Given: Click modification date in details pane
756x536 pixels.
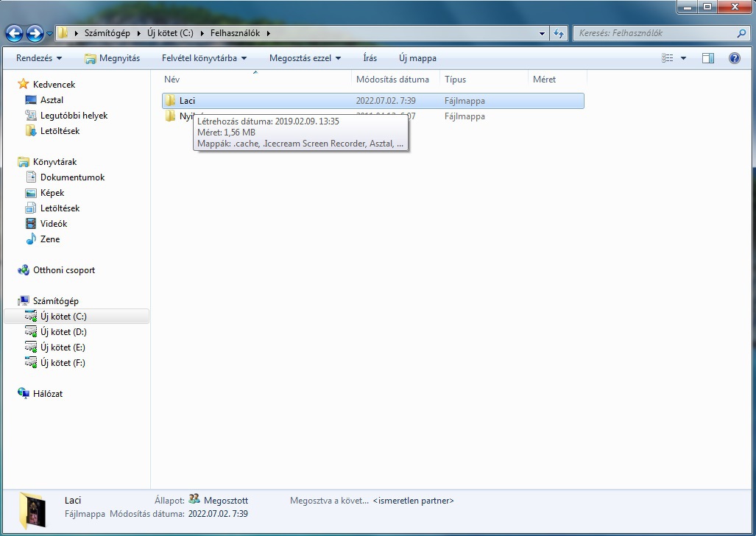Looking at the screenshot, I should tap(218, 514).
